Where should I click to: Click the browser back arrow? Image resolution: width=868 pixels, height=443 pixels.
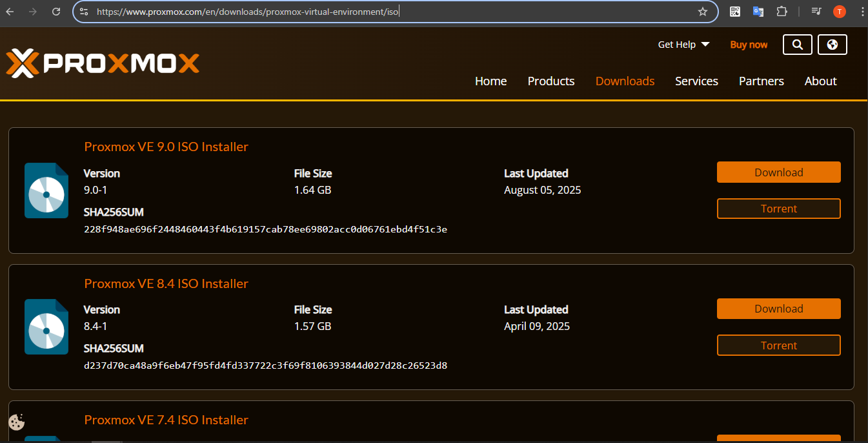[x=10, y=11]
